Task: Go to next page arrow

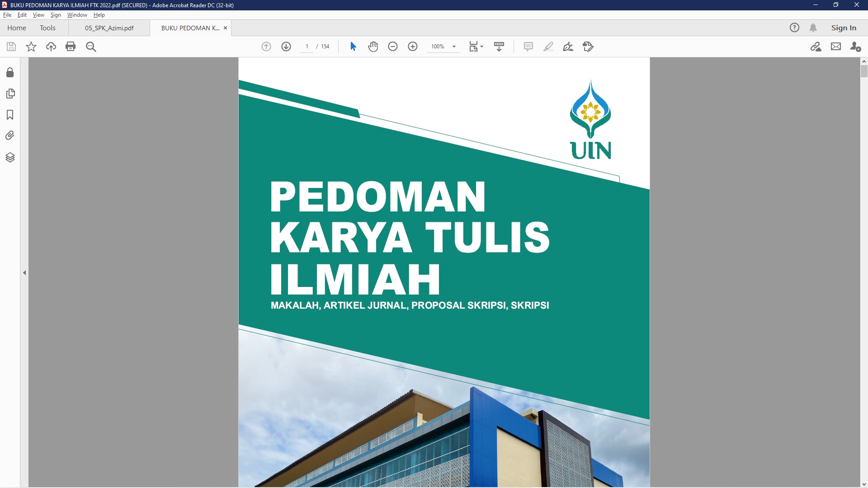Action: 286,47
